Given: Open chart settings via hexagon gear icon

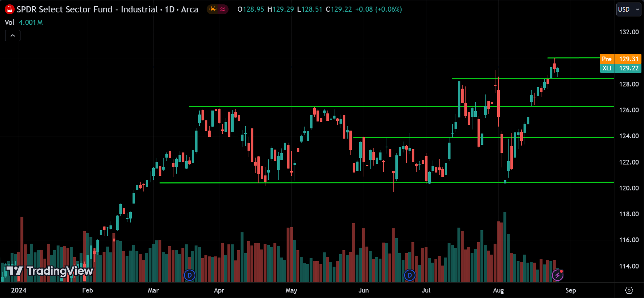Looking at the screenshot, I should coord(629,290).
